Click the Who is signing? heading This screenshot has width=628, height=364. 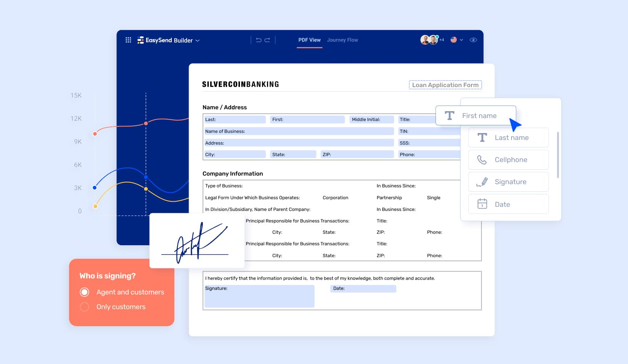[108, 276]
